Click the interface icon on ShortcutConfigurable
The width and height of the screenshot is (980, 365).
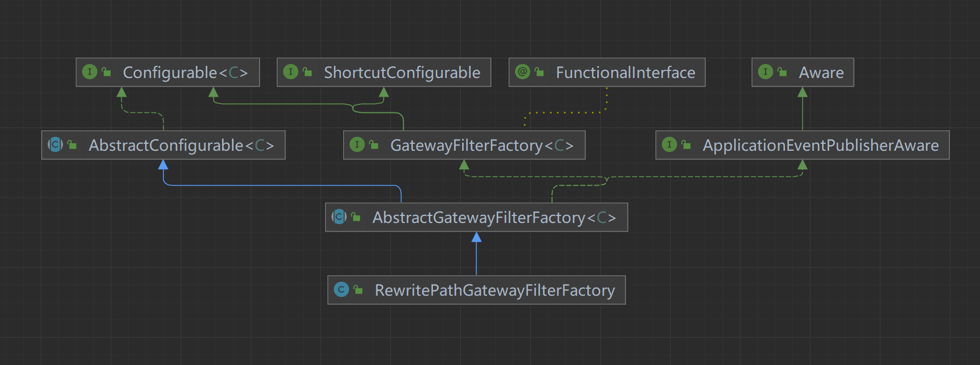click(x=290, y=72)
